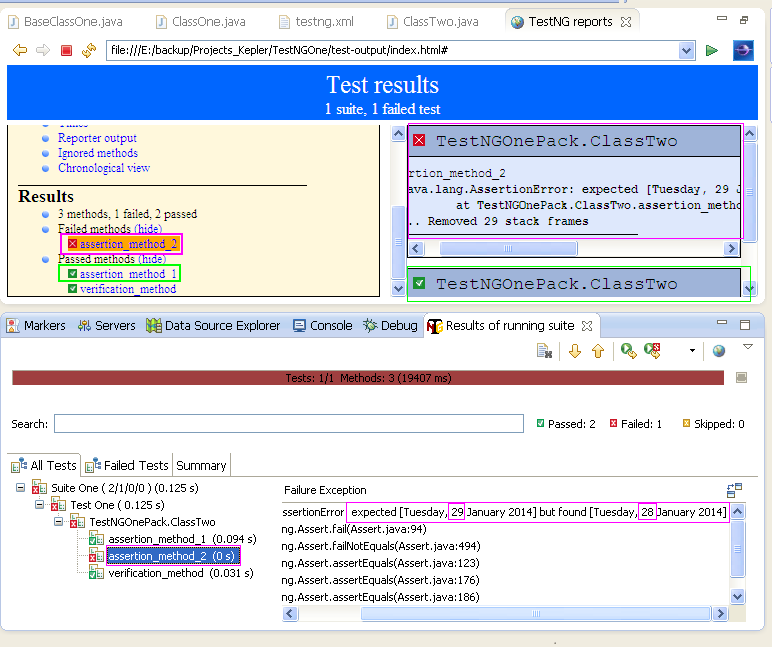Click the test Search input field
The image size is (772, 647).
289,423
